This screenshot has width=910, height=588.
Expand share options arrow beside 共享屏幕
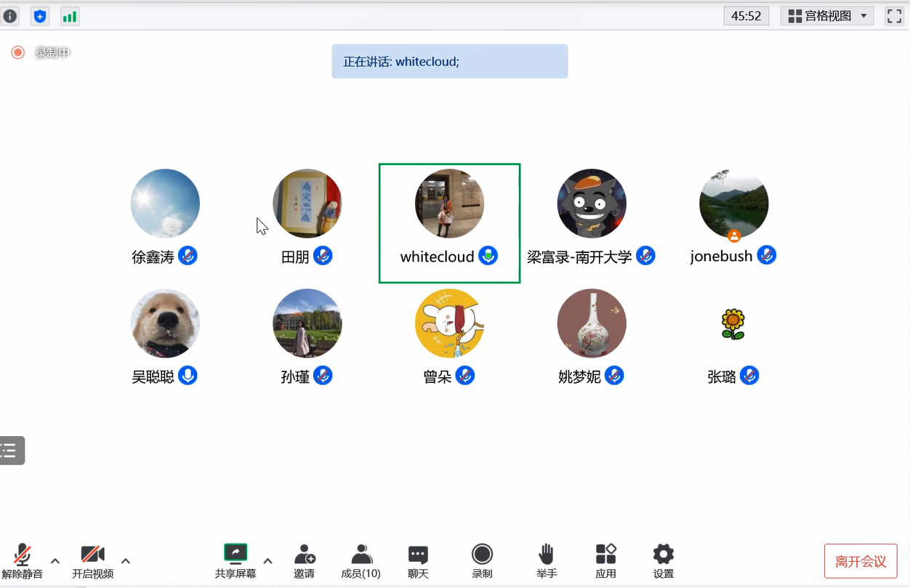[267, 560]
